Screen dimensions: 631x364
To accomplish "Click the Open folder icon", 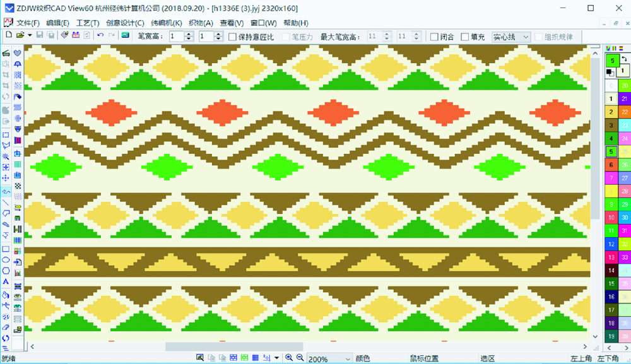I will 20,36.
